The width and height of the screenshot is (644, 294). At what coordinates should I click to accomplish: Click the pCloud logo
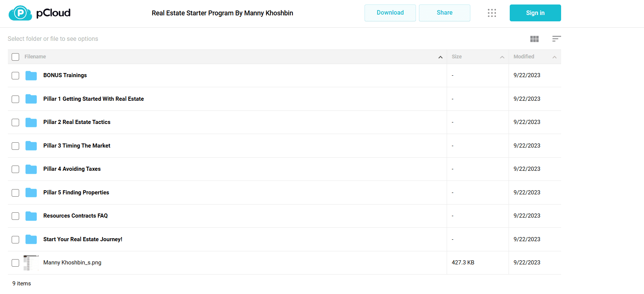(39, 13)
